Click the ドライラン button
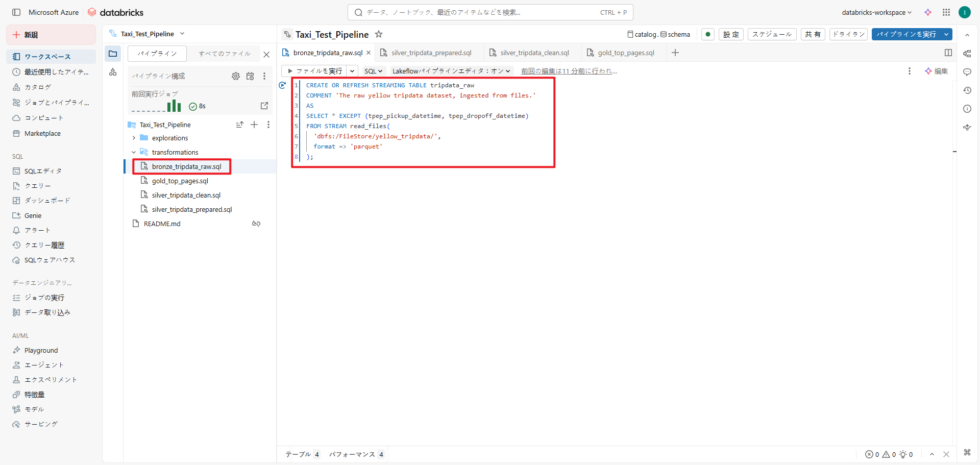 (848, 34)
